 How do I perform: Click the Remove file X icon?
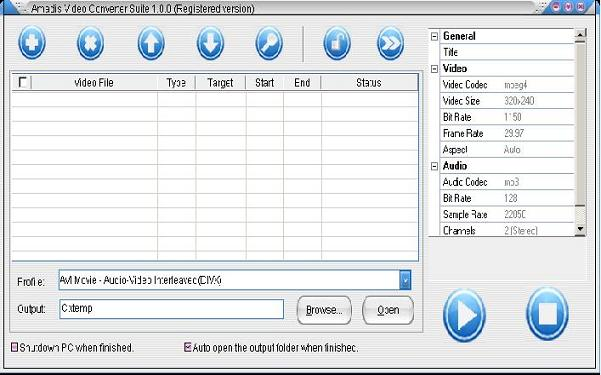coord(90,43)
